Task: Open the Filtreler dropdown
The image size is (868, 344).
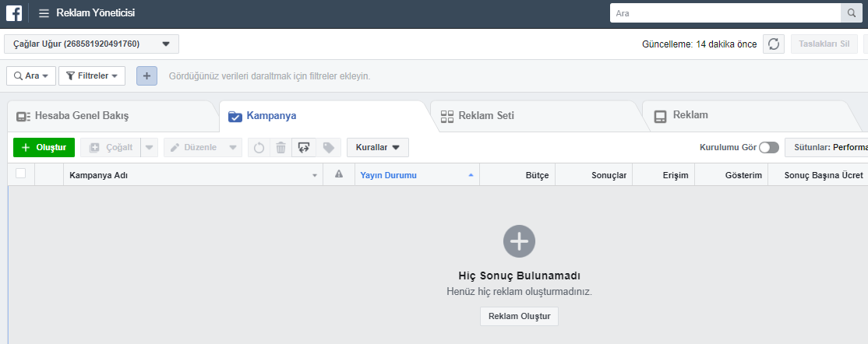Action: pyautogui.click(x=92, y=75)
